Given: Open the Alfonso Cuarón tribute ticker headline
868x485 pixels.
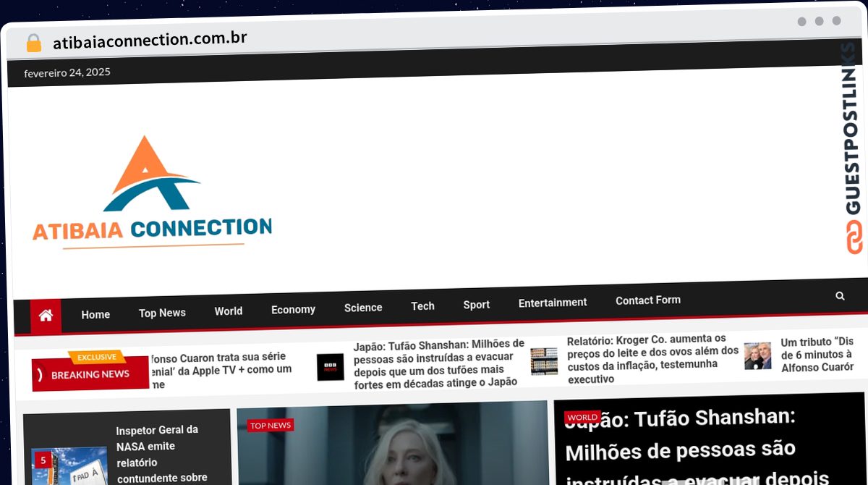Looking at the screenshot, I should tap(817, 354).
